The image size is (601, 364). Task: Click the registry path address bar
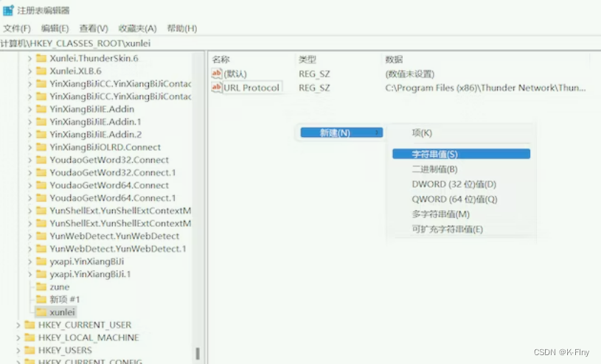click(x=301, y=43)
